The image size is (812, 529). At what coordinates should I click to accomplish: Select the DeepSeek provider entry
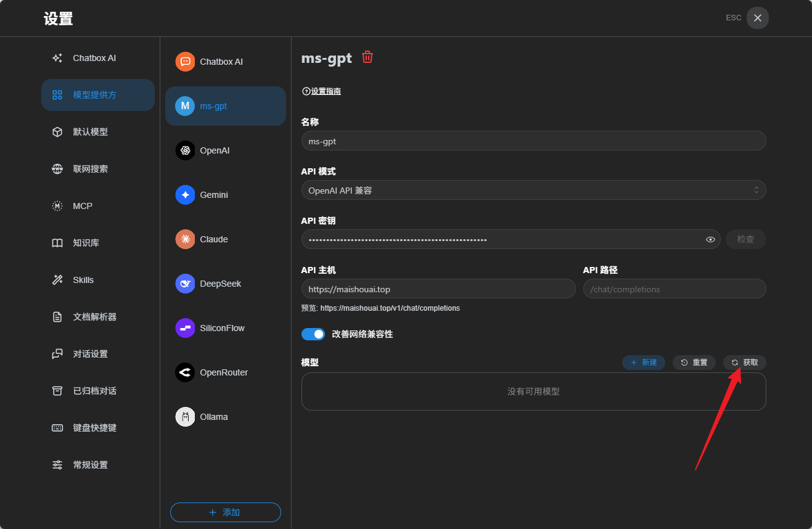[226, 284]
